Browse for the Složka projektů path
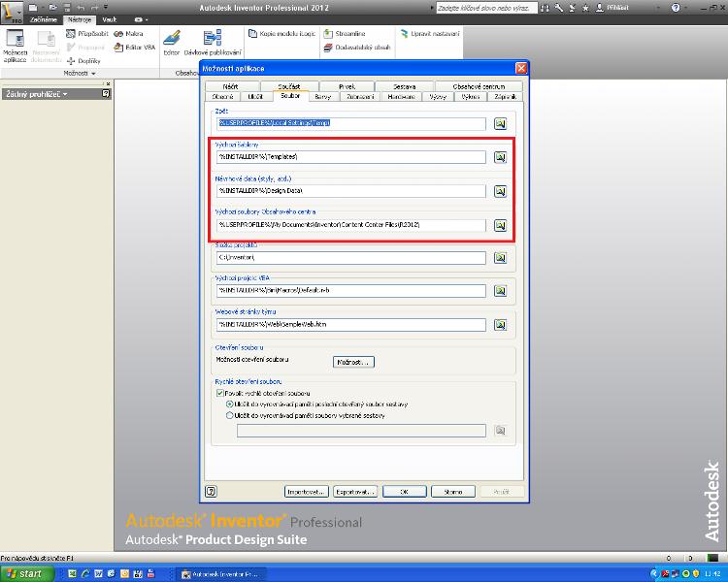728x582 pixels. click(500, 258)
